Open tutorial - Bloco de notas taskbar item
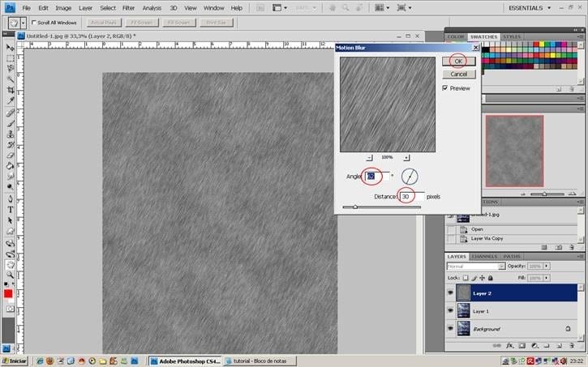The height and width of the screenshot is (367, 588). [260, 361]
